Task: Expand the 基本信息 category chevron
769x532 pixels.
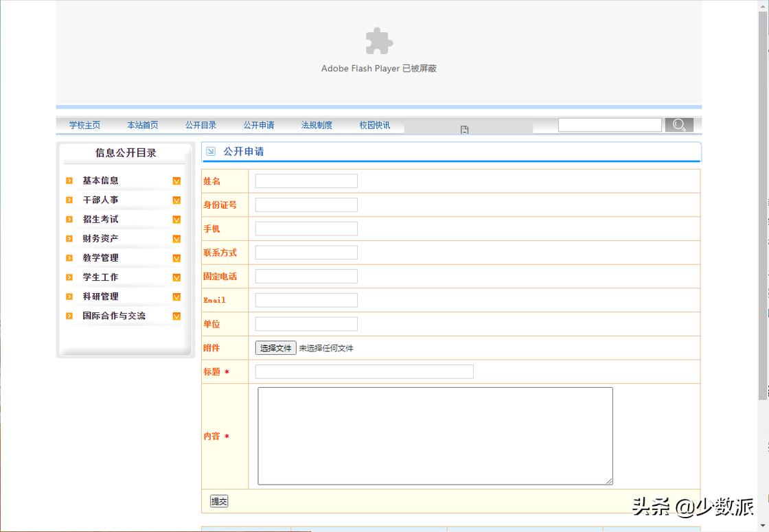Action: point(176,180)
